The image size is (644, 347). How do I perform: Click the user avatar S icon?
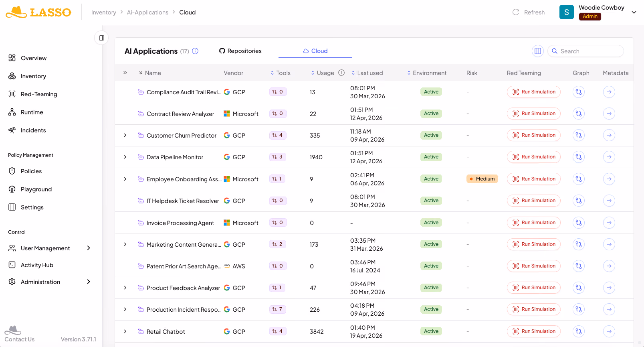point(566,12)
